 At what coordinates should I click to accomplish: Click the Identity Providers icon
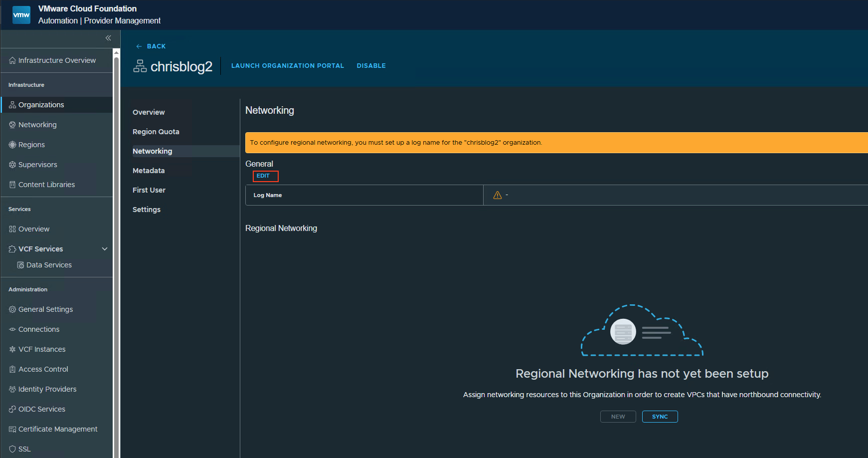coord(12,389)
